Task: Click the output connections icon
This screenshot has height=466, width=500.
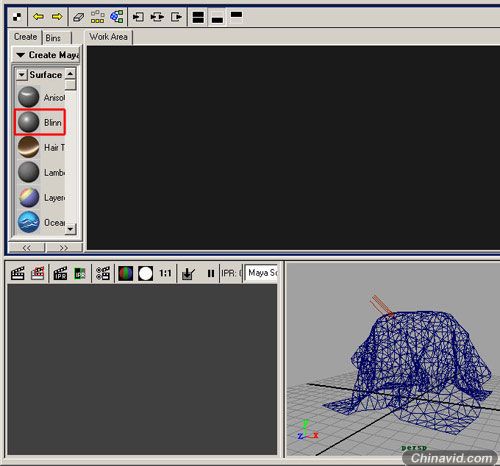Action: 176,17
